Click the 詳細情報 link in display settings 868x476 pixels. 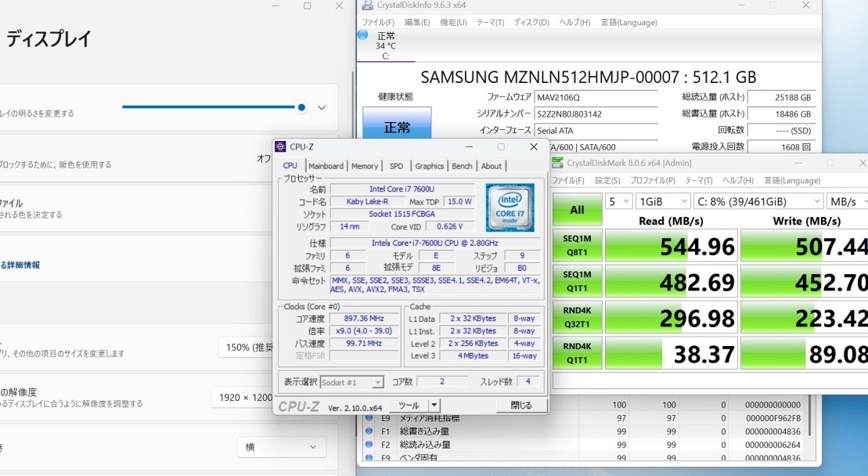click(20, 265)
